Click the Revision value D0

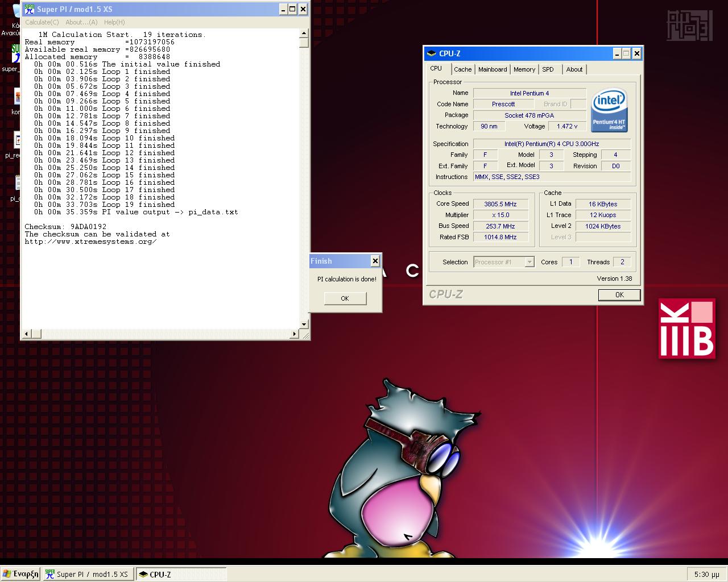[x=615, y=166]
